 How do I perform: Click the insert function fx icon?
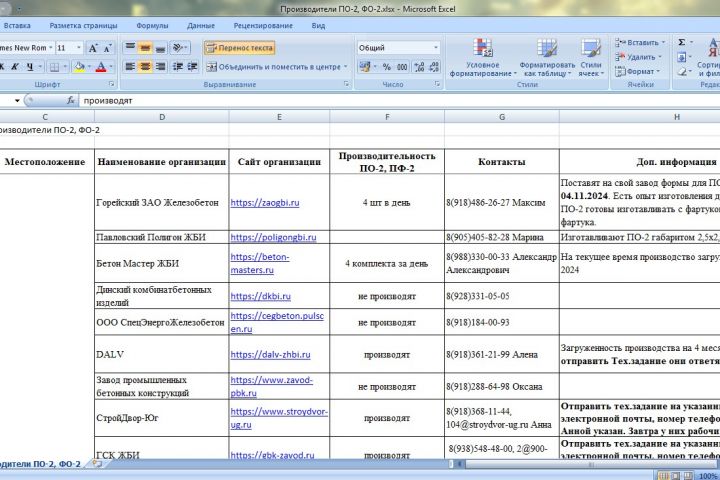coord(71,100)
